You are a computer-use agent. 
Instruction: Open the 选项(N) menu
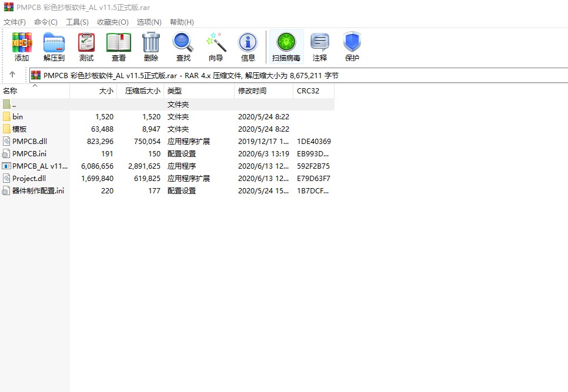point(149,22)
